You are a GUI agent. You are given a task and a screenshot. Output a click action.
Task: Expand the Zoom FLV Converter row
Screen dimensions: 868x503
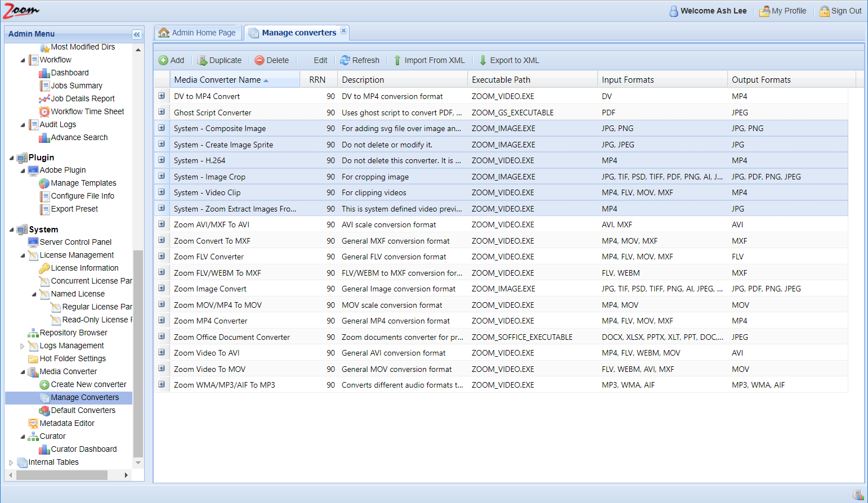pyautogui.click(x=162, y=257)
